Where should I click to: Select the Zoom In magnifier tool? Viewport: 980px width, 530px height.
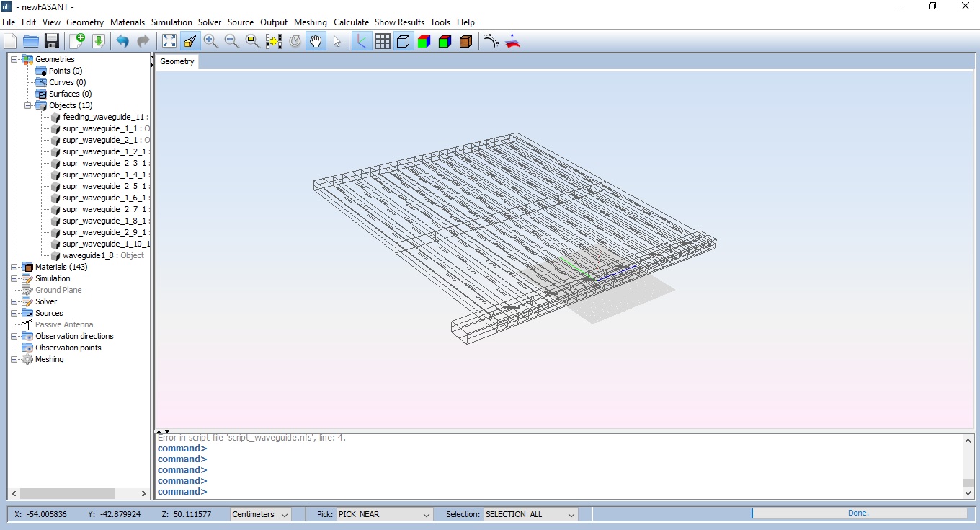click(x=210, y=41)
